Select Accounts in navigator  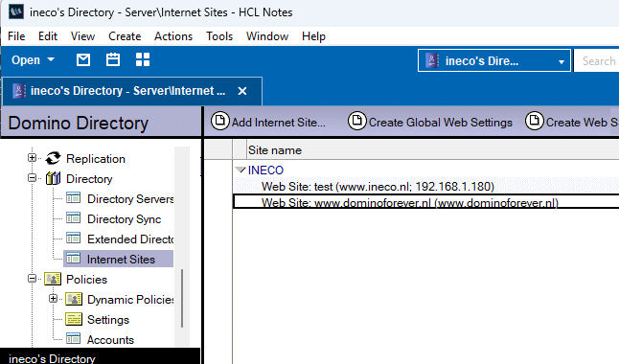click(110, 340)
